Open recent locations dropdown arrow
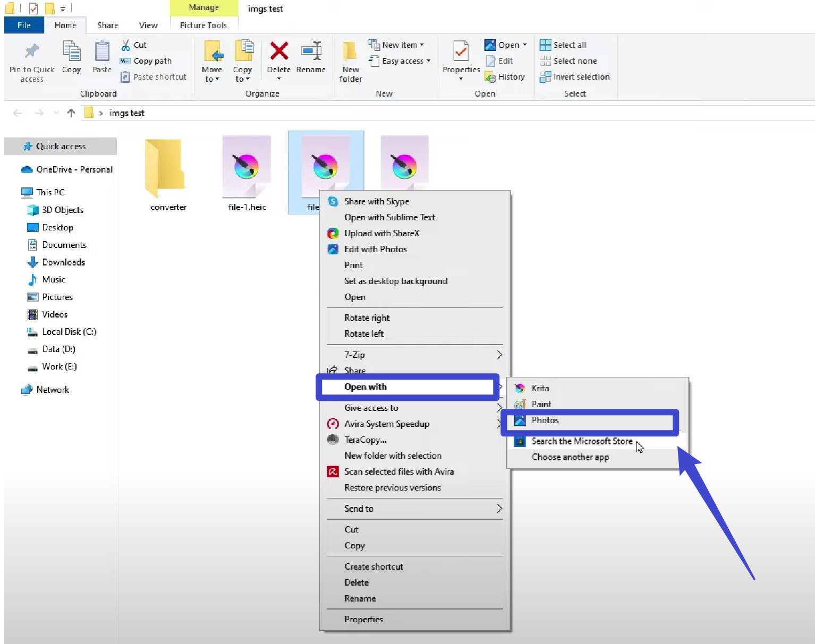This screenshot has width=815, height=644. coord(56,113)
